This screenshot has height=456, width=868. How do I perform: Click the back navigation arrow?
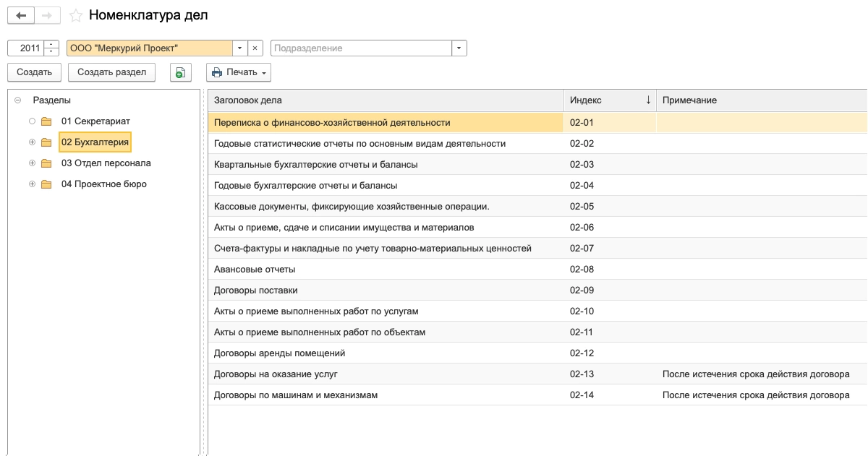[21, 15]
